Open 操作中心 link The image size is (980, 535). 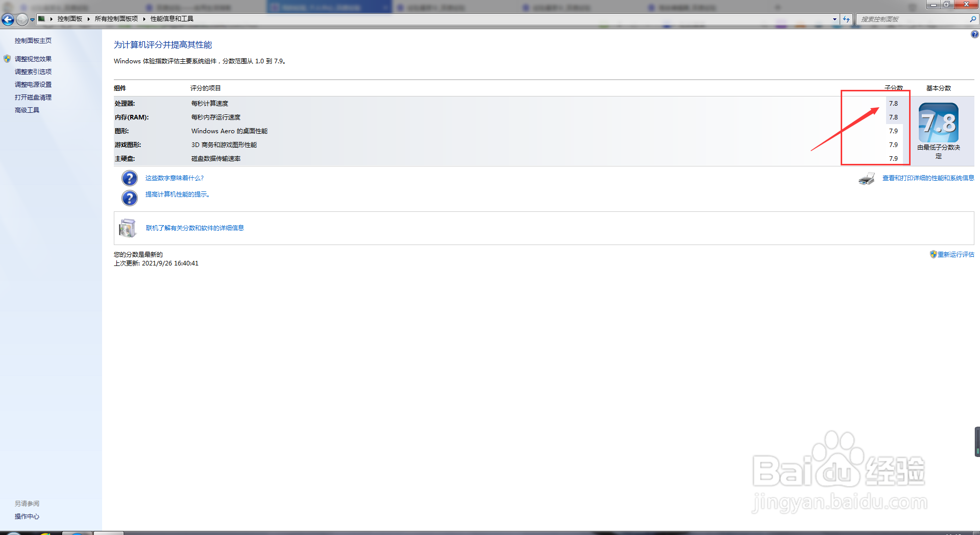[x=27, y=517]
